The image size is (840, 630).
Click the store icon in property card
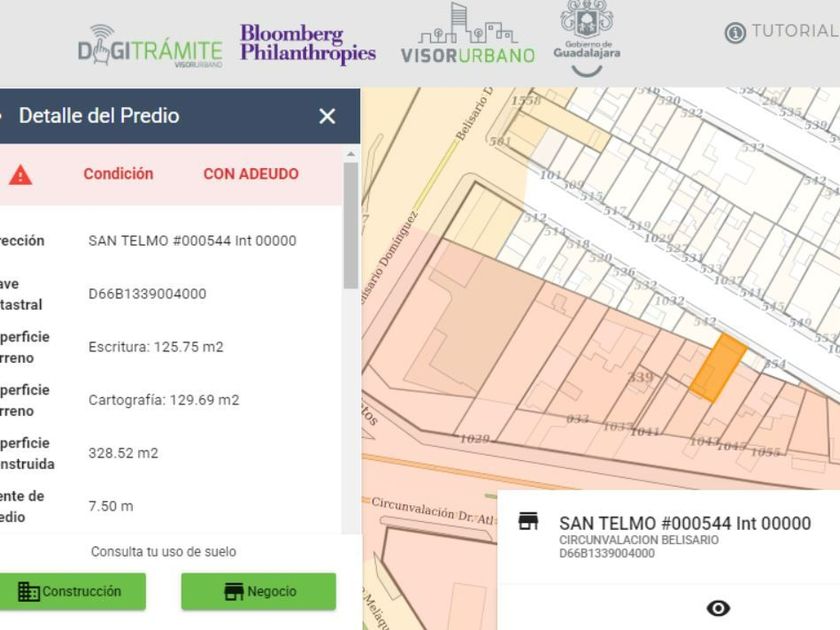click(x=529, y=522)
